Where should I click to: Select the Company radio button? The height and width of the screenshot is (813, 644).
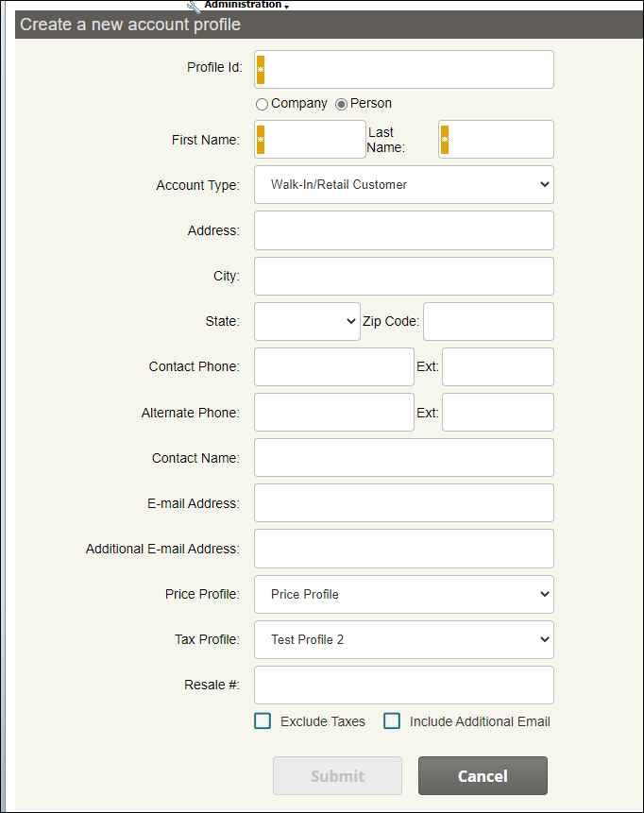pos(262,104)
